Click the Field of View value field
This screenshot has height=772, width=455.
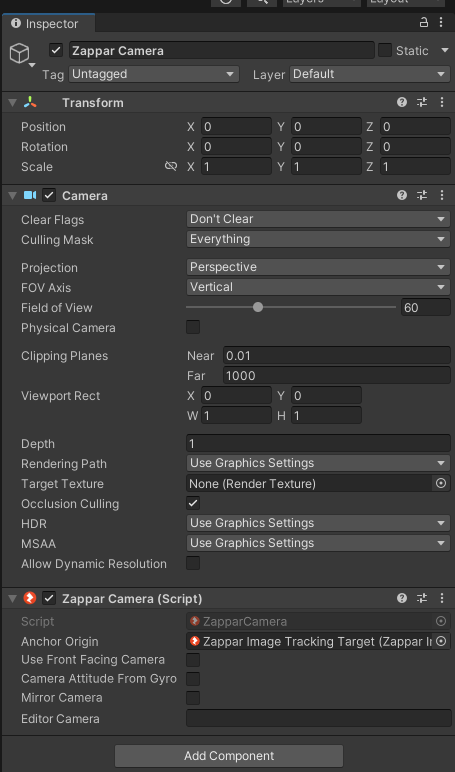(x=425, y=307)
